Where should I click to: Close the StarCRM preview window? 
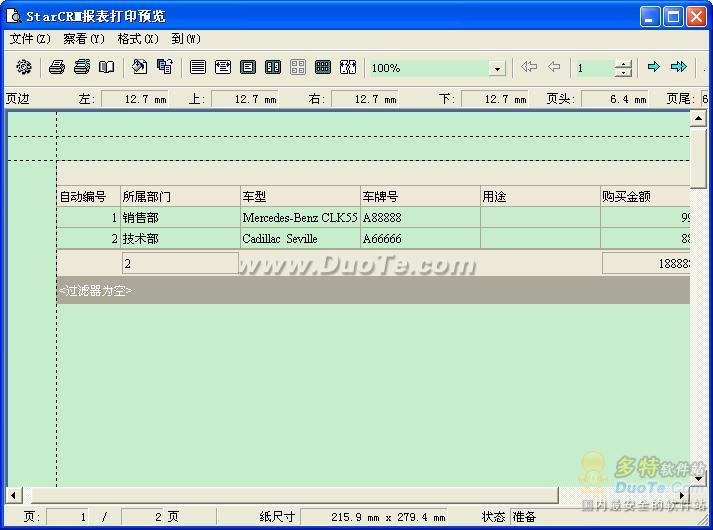[x=696, y=17]
